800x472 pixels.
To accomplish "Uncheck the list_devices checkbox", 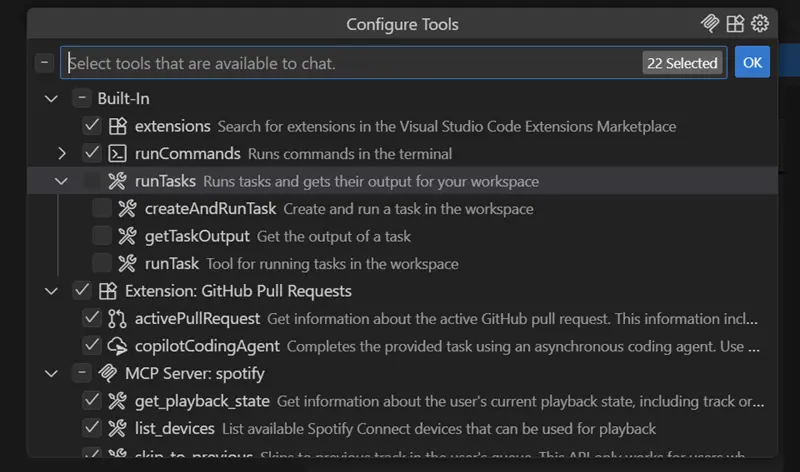I will tap(92, 428).
